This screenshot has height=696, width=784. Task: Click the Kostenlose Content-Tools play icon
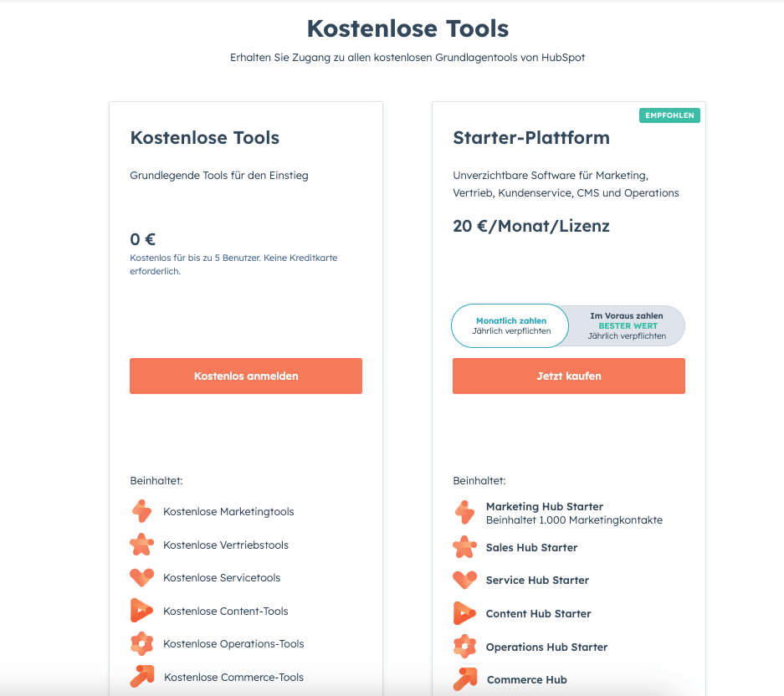tap(142, 611)
